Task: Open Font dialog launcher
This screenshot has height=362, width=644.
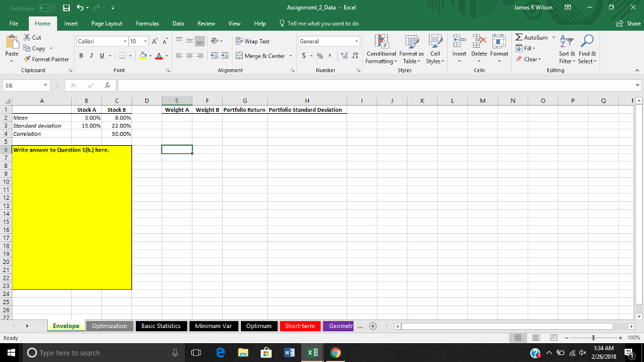Action: tap(168, 70)
